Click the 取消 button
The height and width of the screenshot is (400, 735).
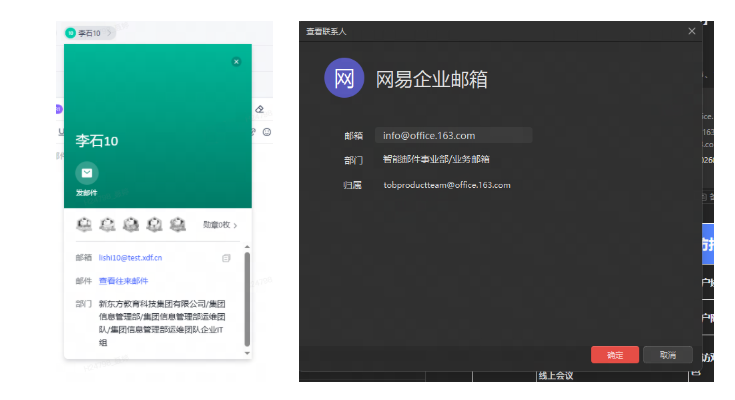668,355
